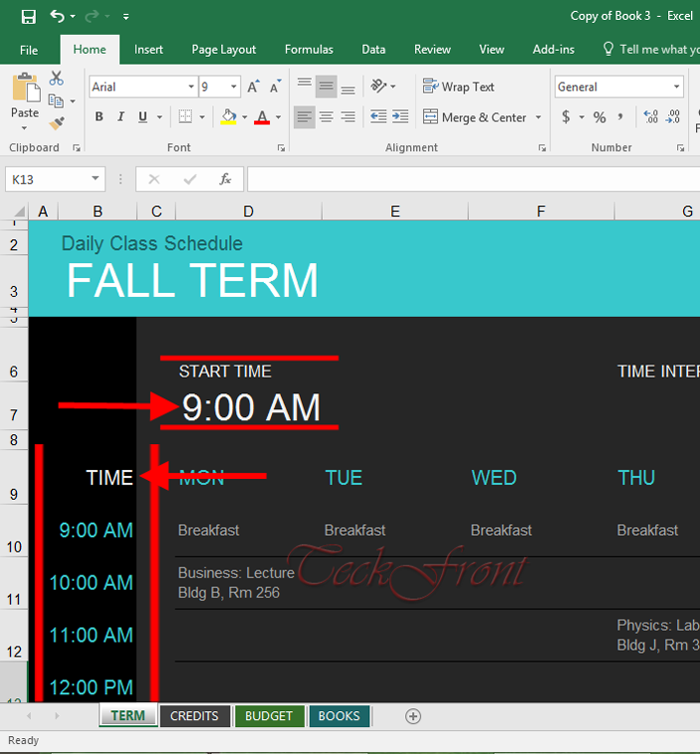Toggle Center alignment

[x=326, y=117]
